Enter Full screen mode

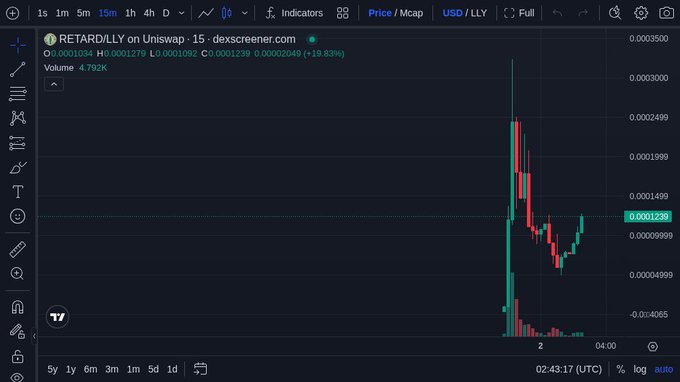tap(519, 13)
